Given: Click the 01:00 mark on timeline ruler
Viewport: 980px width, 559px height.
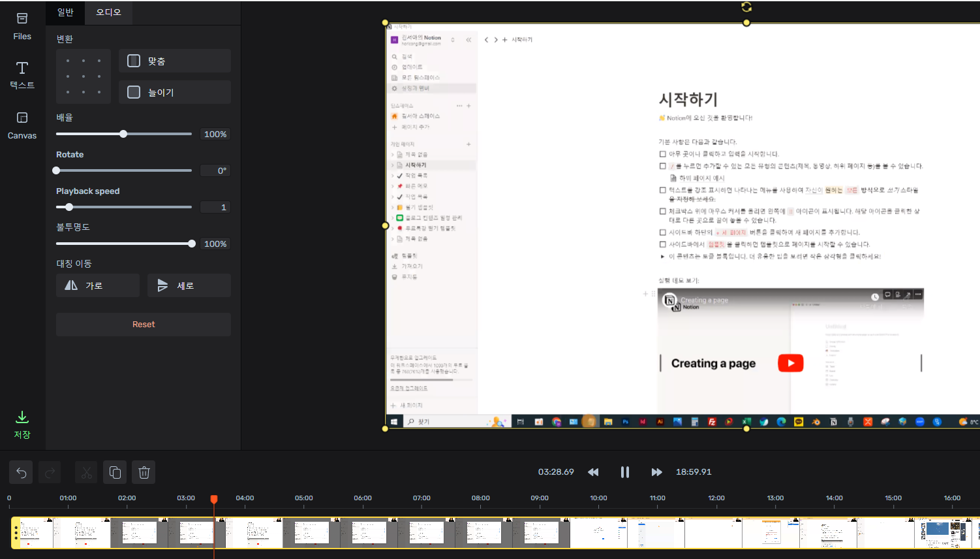Looking at the screenshot, I should (x=68, y=498).
